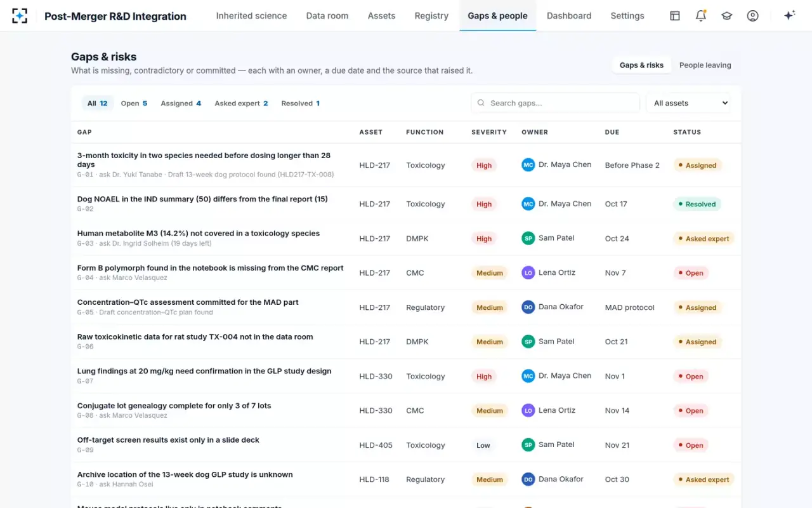Open the user account icon

point(753,16)
